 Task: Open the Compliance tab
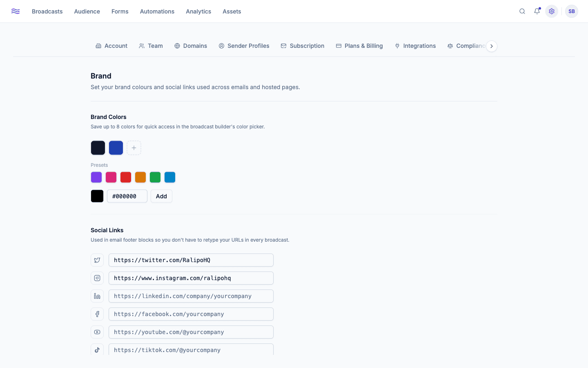467,46
